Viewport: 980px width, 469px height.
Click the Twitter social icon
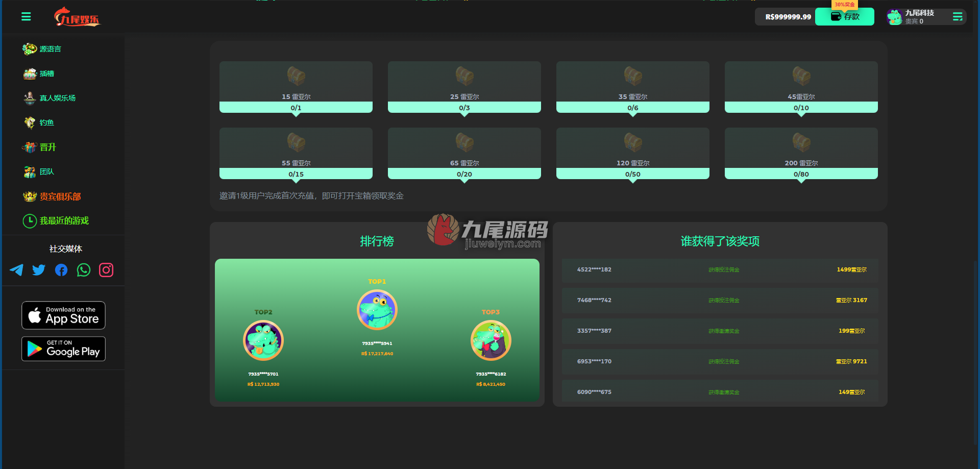(x=39, y=270)
